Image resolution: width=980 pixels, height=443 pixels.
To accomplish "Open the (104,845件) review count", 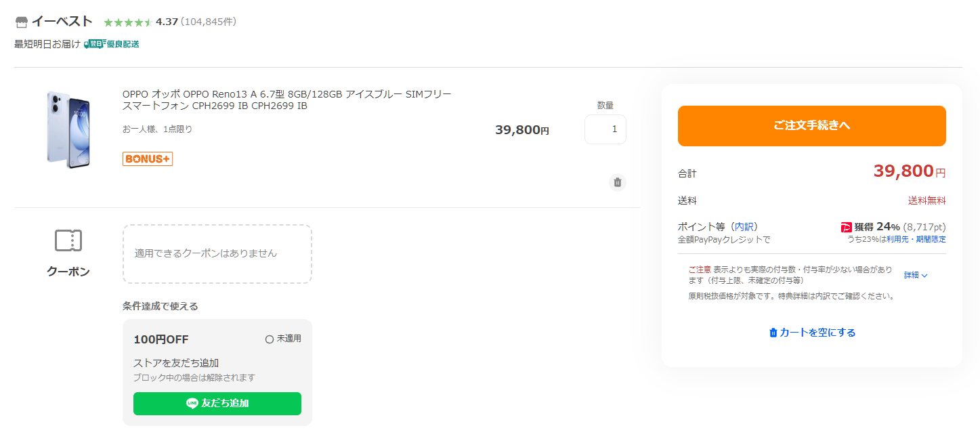I will click(x=209, y=22).
